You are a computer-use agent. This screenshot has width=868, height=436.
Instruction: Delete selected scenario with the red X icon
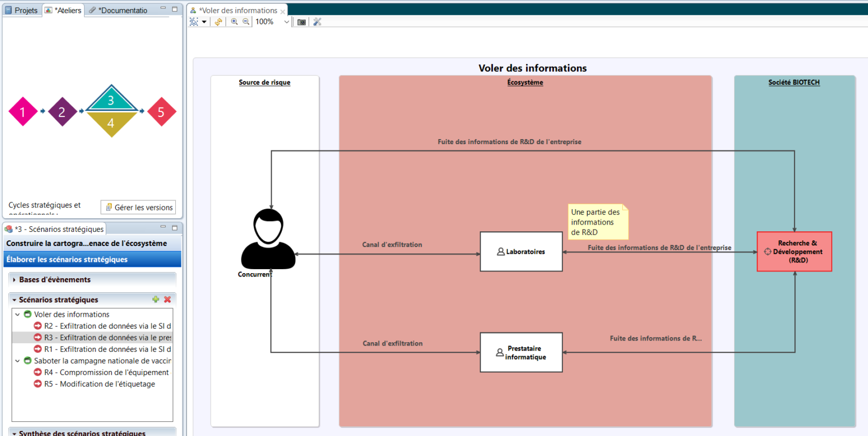[x=167, y=299]
